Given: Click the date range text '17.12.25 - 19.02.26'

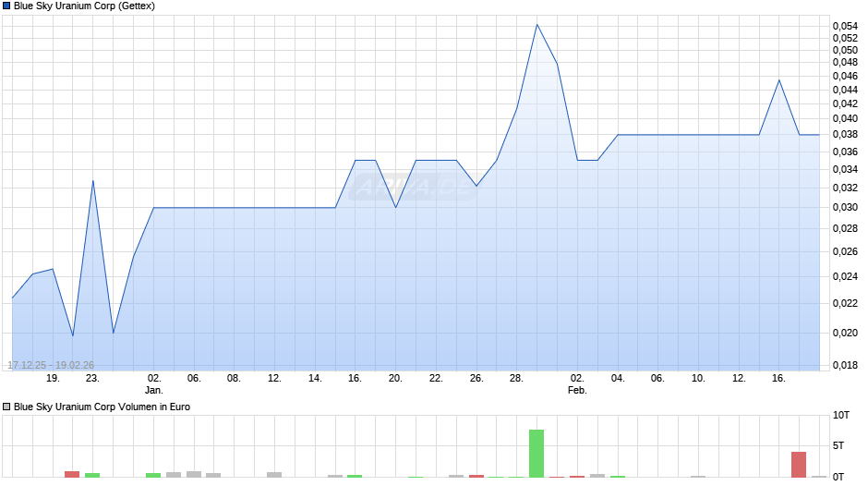Looking at the screenshot, I should tap(51, 365).
